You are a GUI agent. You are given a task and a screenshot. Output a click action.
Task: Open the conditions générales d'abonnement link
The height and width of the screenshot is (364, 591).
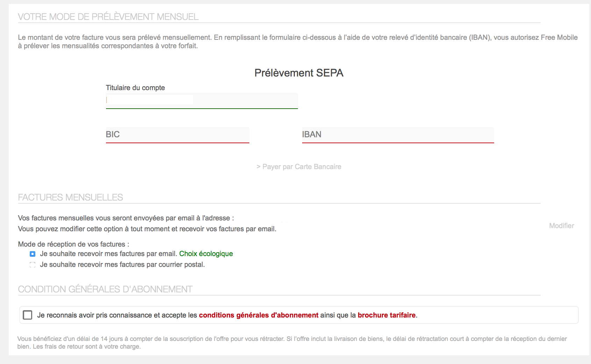pyautogui.click(x=258, y=315)
